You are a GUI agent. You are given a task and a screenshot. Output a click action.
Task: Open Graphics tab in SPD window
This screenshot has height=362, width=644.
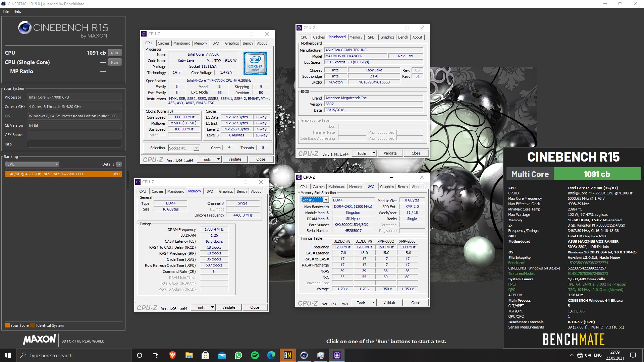(x=387, y=187)
